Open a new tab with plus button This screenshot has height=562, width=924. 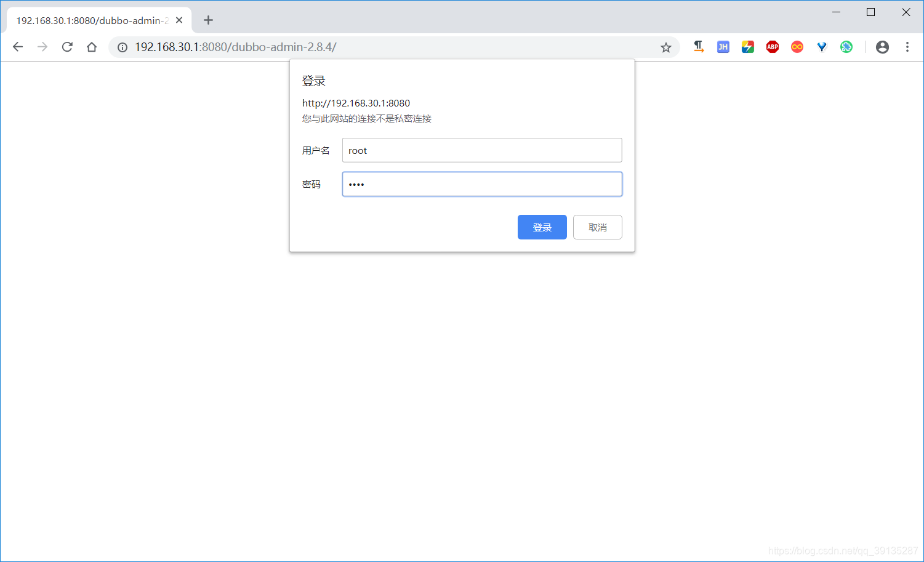[208, 20]
